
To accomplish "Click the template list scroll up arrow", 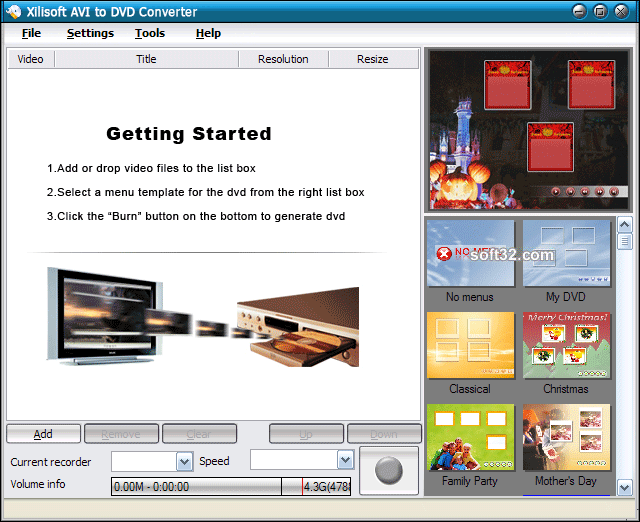I will coord(625,224).
